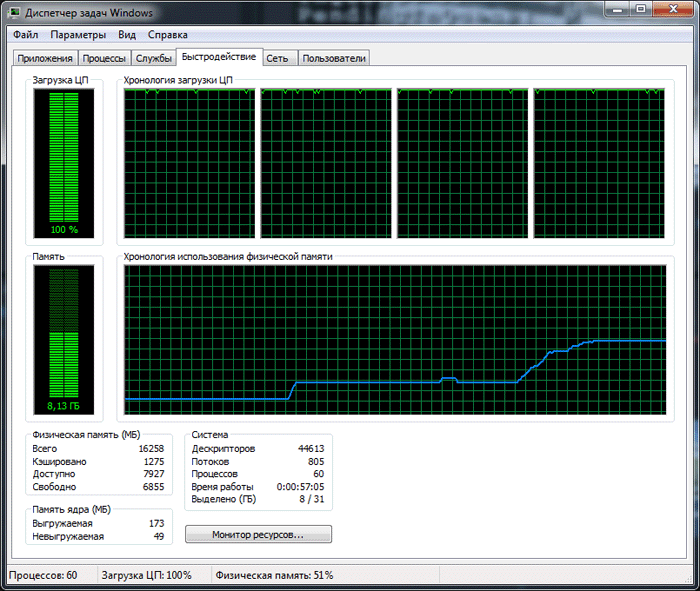The width and height of the screenshot is (700, 591).
Task: Minimize the Task Manager window
Action: click(617, 9)
